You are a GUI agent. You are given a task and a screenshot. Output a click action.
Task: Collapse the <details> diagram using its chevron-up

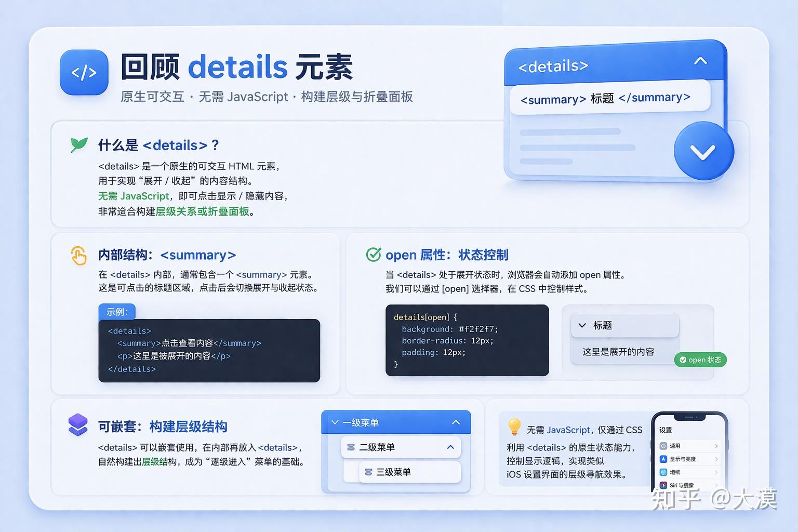click(x=700, y=60)
